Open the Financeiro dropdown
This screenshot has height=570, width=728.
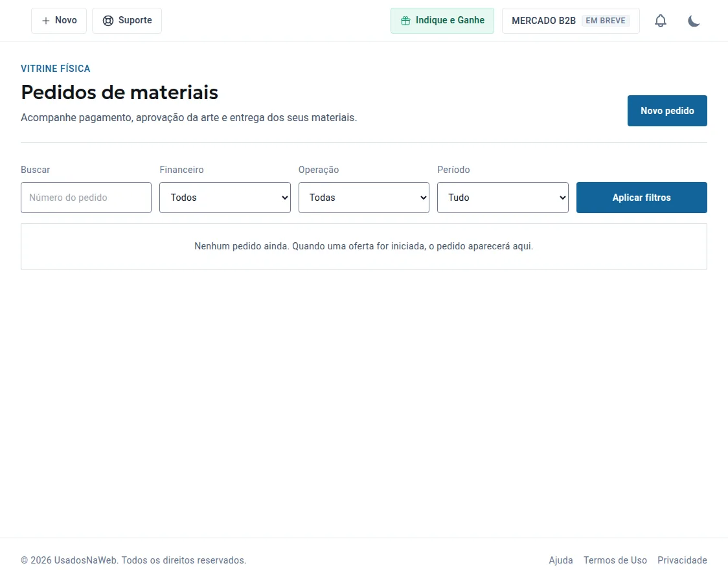[225, 198]
